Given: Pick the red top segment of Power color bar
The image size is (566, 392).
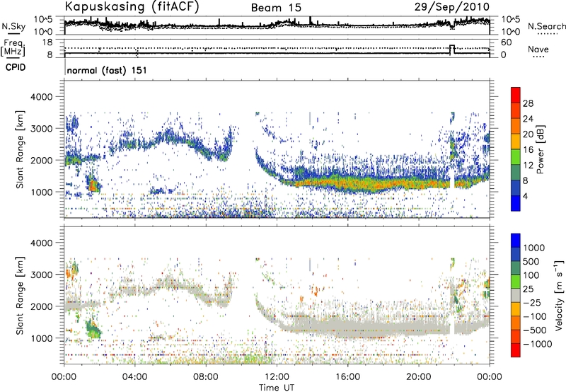Looking at the screenshot, I should pos(516,95).
